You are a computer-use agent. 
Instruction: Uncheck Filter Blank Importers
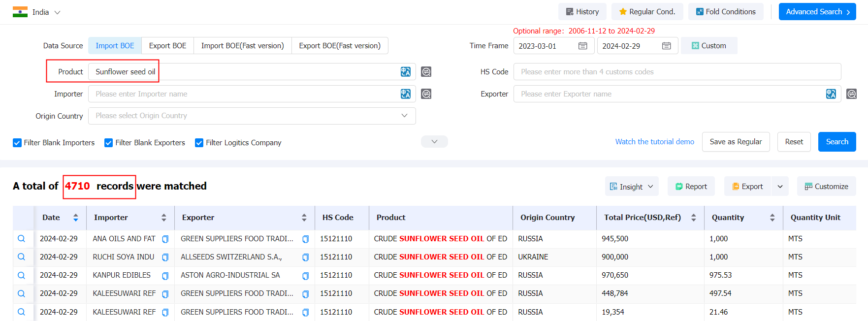(17, 143)
